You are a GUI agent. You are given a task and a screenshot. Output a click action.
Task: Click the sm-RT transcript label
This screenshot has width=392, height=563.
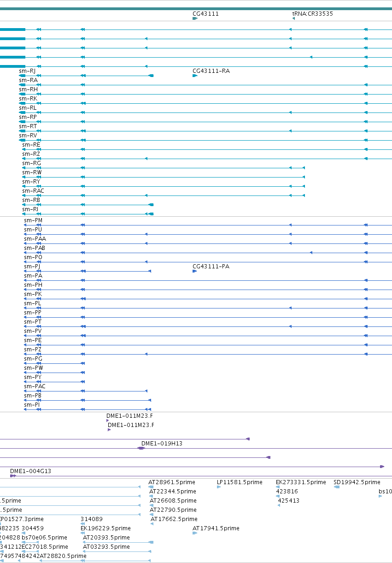tap(28, 126)
